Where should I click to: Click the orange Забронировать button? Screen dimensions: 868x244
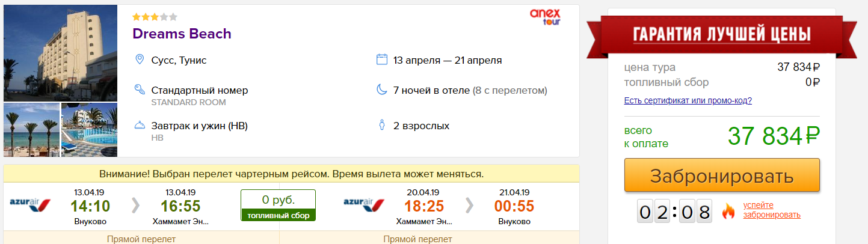(x=722, y=175)
